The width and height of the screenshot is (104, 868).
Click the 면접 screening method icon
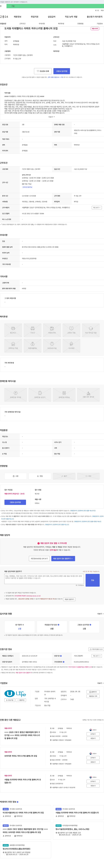point(40,476)
